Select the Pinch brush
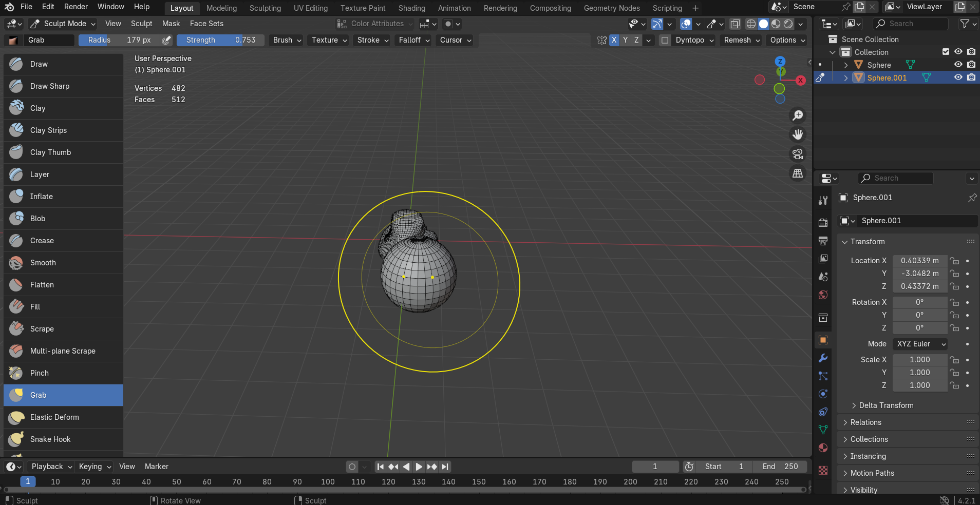This screenshot has width=980, height=505. point(63,373)
